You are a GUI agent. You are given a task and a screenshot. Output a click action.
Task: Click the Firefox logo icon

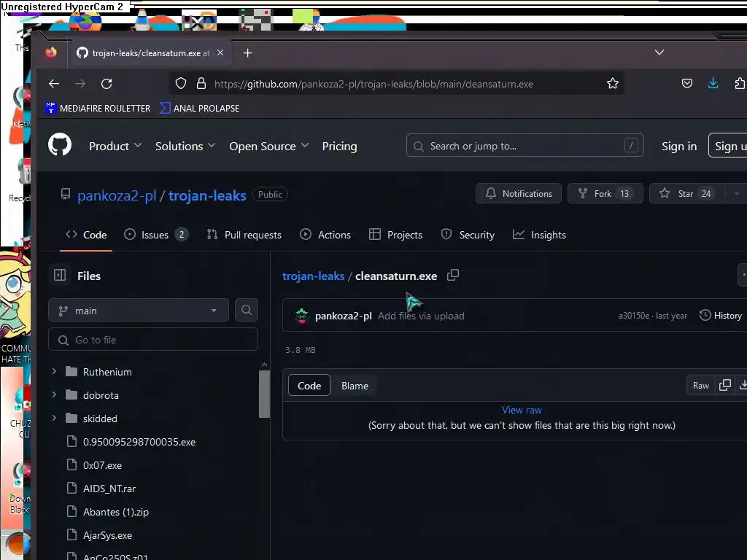point(51,52)
